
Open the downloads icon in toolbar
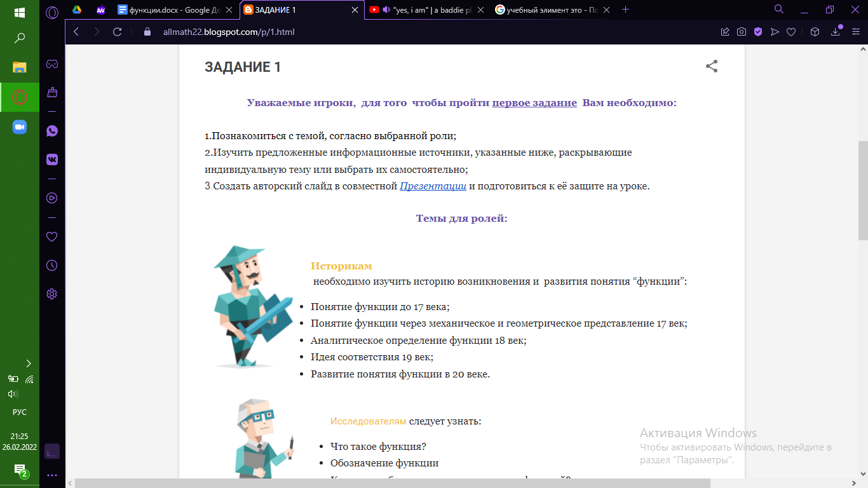tap(836, 32)
